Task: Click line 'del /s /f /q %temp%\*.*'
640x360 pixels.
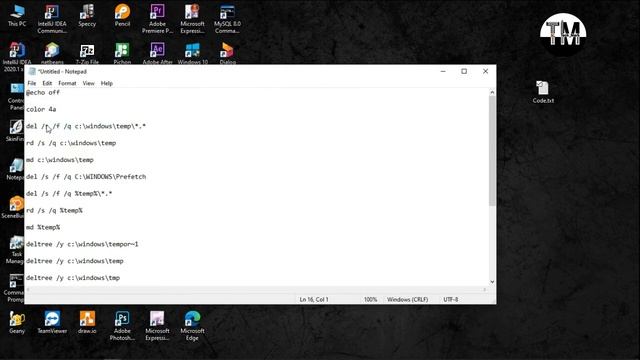Action: pos(69,193)
